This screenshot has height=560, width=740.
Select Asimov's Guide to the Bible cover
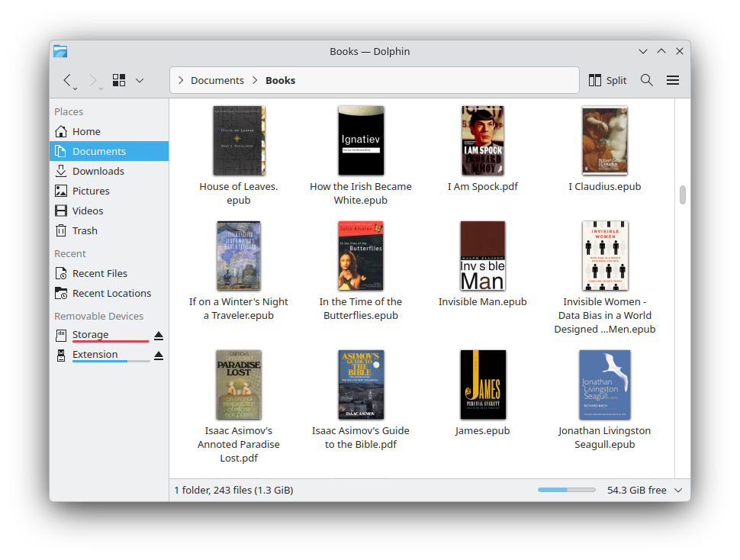361,385
